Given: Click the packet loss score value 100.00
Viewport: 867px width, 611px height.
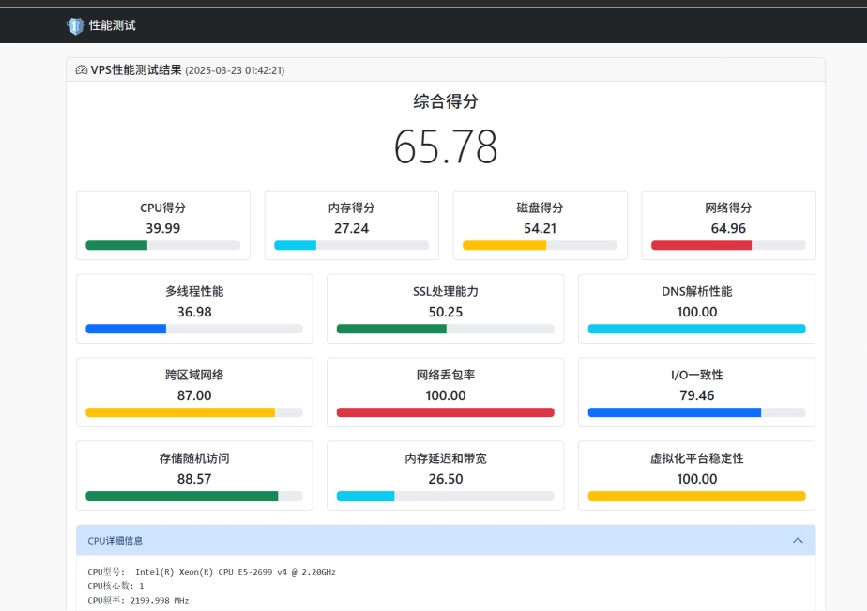Looking at the screenshot, I should 446,395.
